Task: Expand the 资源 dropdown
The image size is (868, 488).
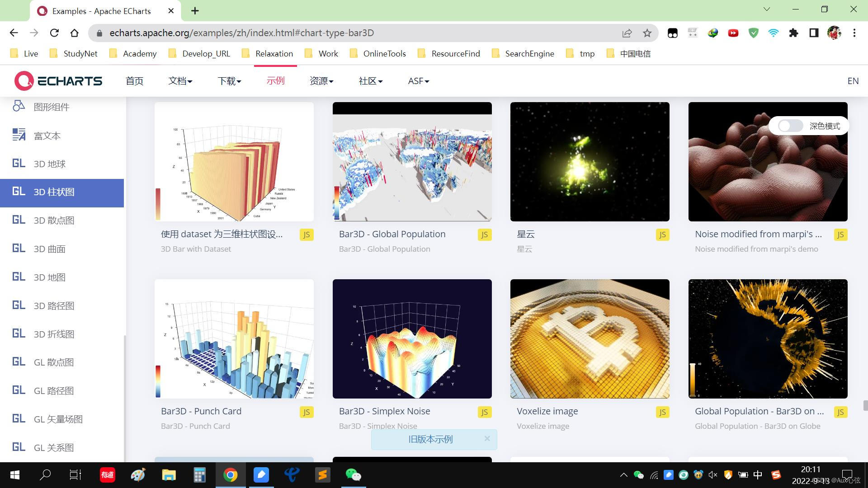Action: (x=321, y=81)
